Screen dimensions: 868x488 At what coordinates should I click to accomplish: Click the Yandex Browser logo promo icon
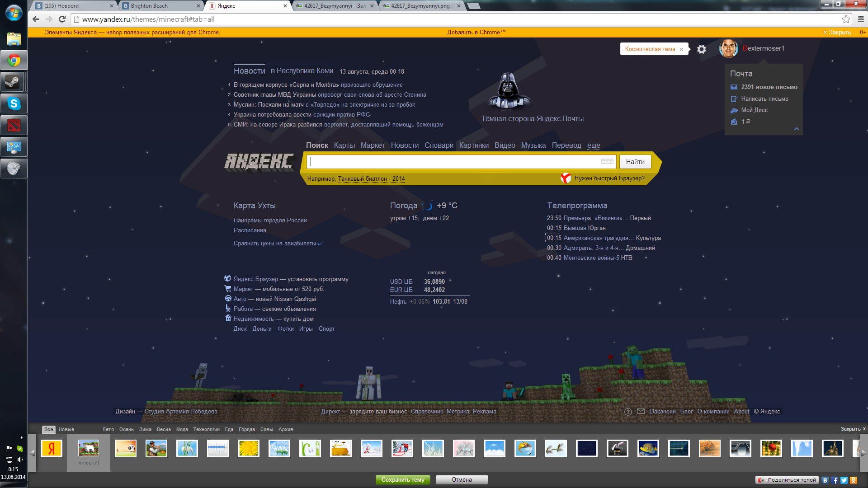566,178
